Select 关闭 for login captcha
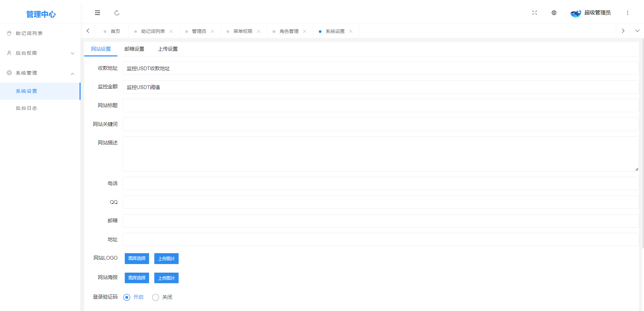Screen dimensions: 644x311 click(155, 297)
